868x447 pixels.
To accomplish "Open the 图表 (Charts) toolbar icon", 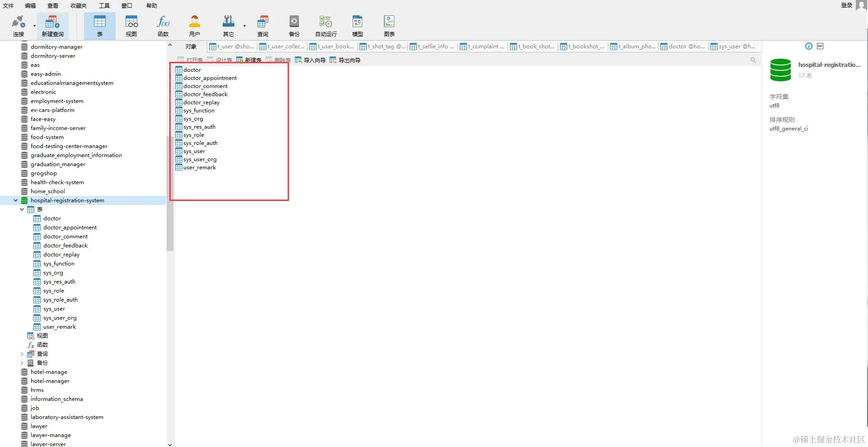I will (389, 26).
